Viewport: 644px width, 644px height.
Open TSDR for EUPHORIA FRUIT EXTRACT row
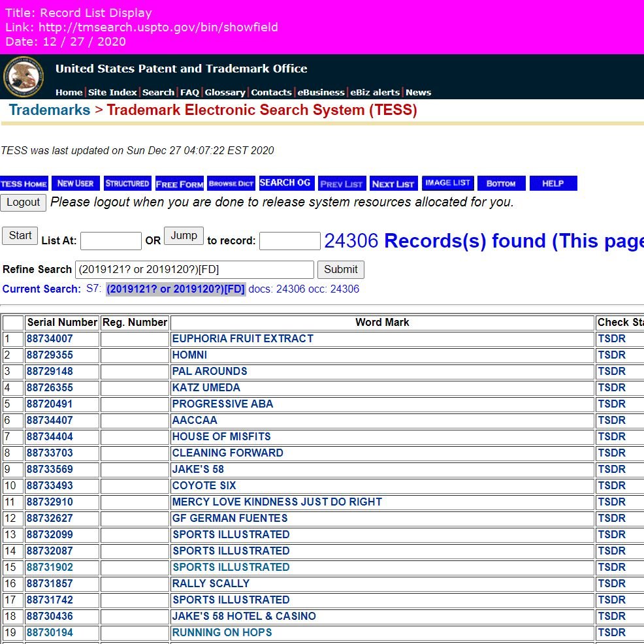point(611,339)
